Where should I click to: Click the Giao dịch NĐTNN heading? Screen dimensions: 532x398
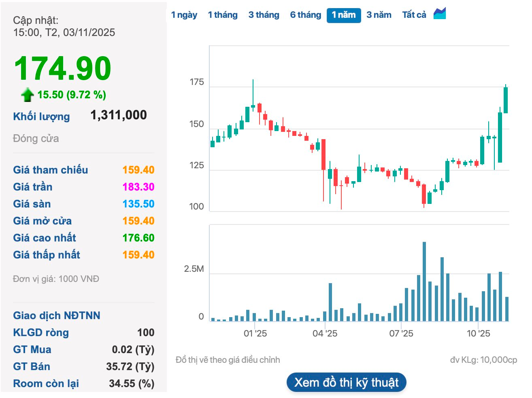pyautogui.click(x=56, y=315)
